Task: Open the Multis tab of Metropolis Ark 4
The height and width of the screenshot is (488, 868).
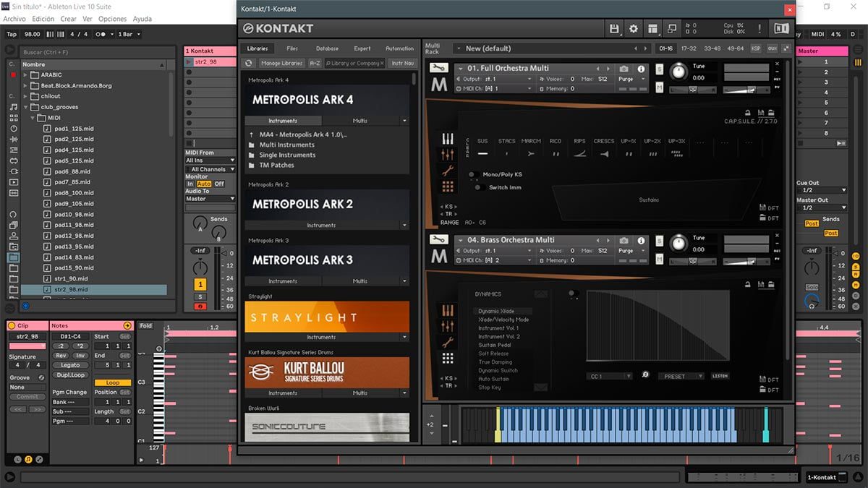Action: pos(360,121)
